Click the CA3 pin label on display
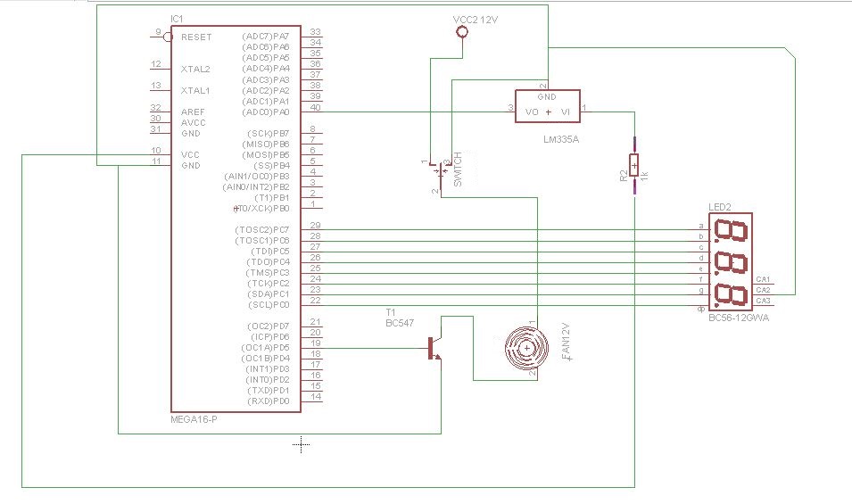The width and height of the screenshot is (852, 504). (763, 301)
